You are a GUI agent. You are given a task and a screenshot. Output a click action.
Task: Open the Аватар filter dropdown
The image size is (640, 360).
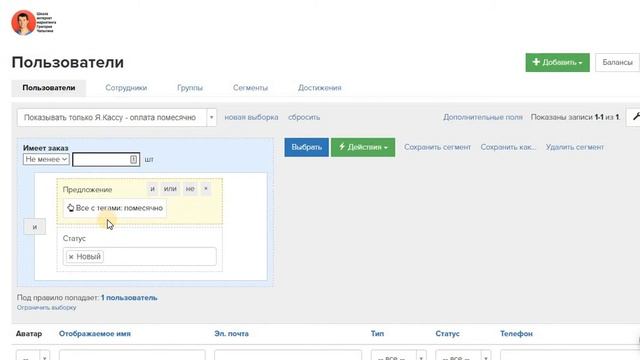(x=33, y=356)
